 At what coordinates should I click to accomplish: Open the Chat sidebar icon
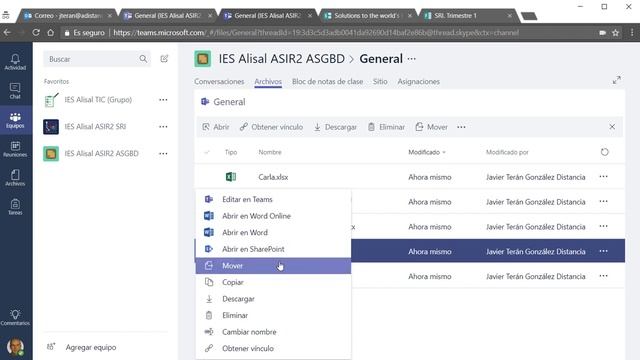[x=15, y=91]
